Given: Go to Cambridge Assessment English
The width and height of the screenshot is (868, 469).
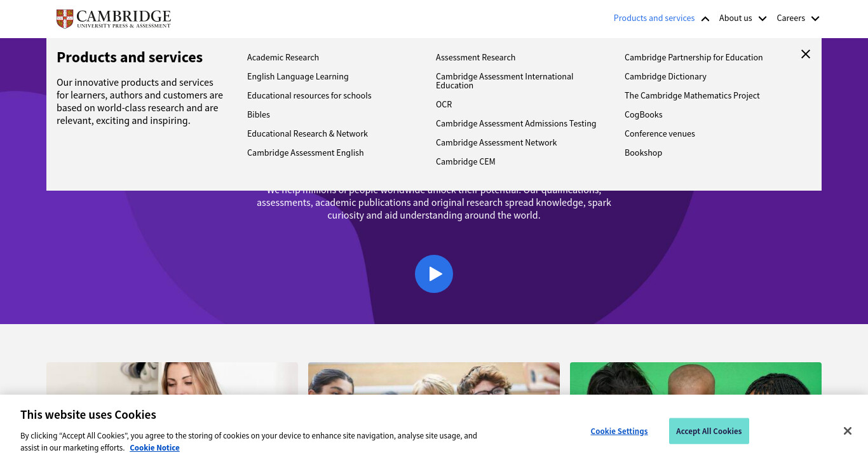Looking at the screenshot, I should (305, 153).
